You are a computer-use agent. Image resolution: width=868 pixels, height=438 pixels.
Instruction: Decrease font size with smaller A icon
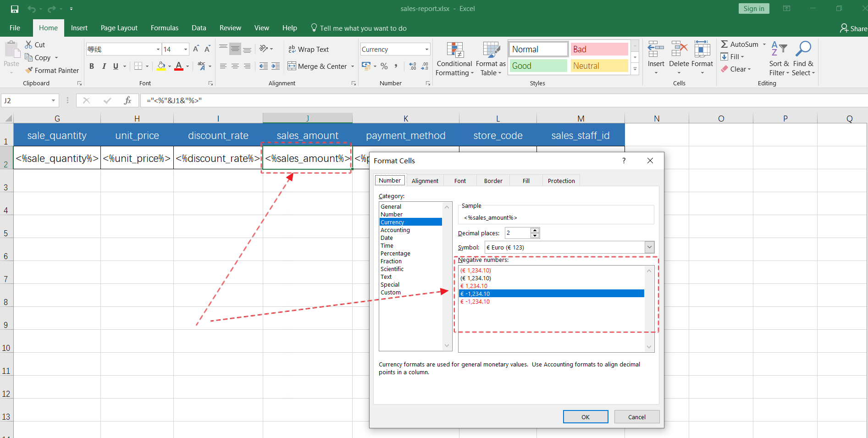pos(207,49)
